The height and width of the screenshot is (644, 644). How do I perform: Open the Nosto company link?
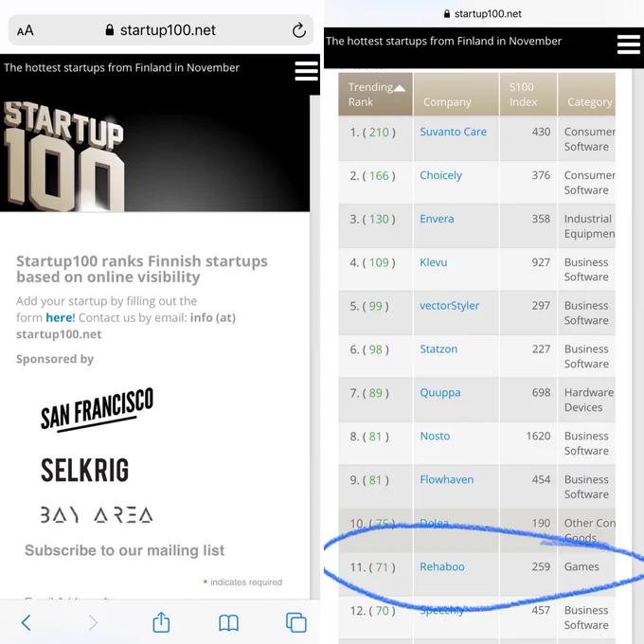coord(435,437)
